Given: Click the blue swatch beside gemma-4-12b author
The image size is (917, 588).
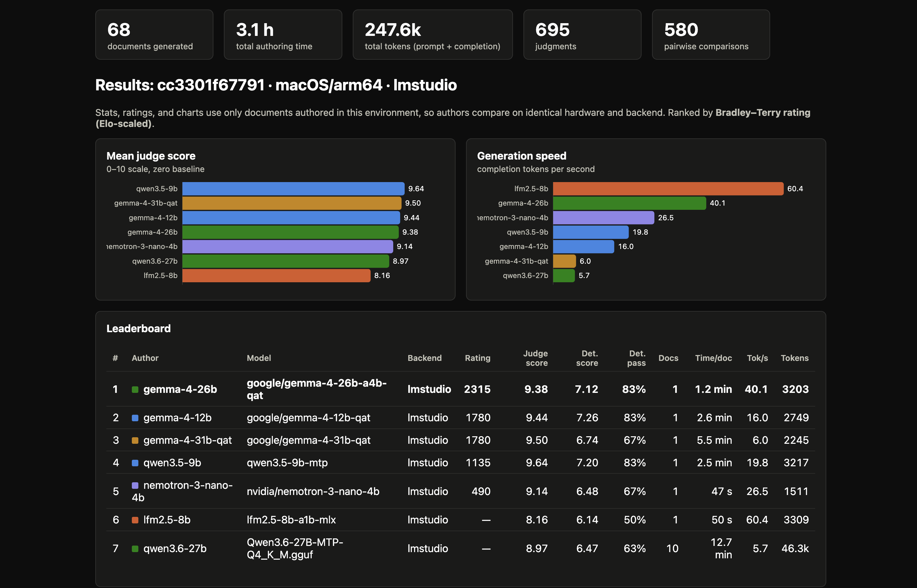Looking at the screenshot, I should [135, 418].
